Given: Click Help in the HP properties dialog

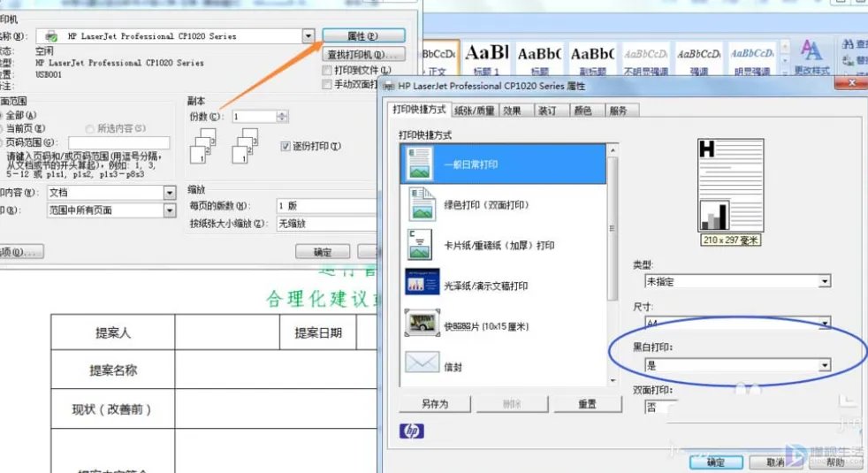Looking at the screenshot, I should [835, 462].
